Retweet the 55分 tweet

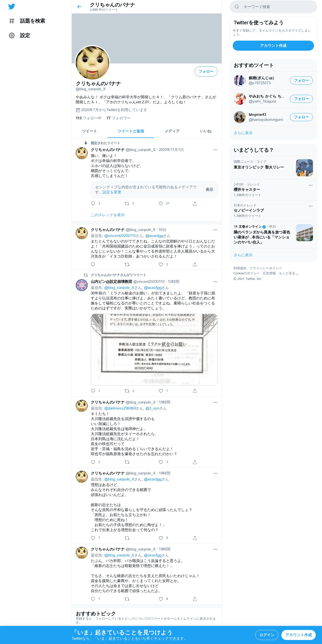click(x=127, y=264)
